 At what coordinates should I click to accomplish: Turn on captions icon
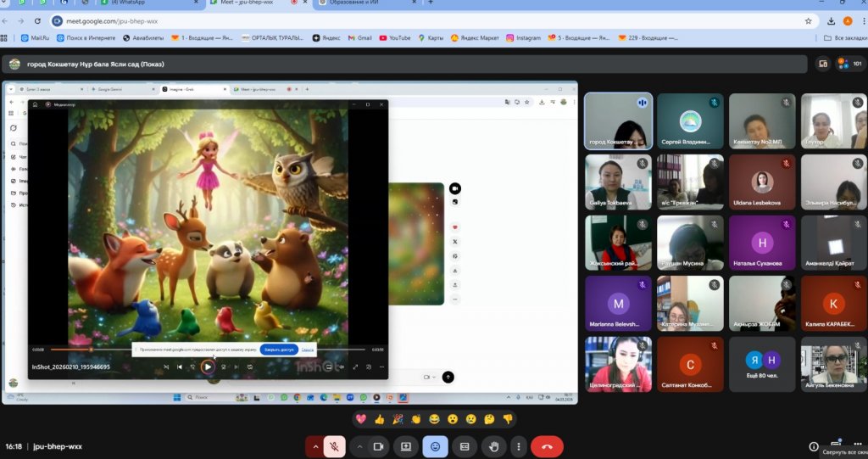[465, 446]
